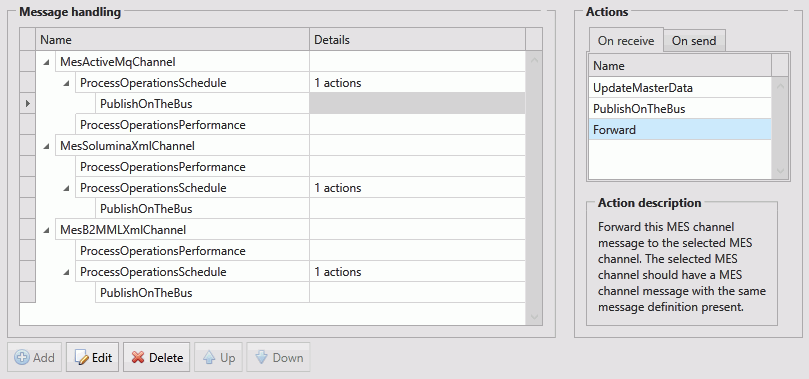Select the UpdateMasterData action

pyautogui.click(x=680, y=88)
